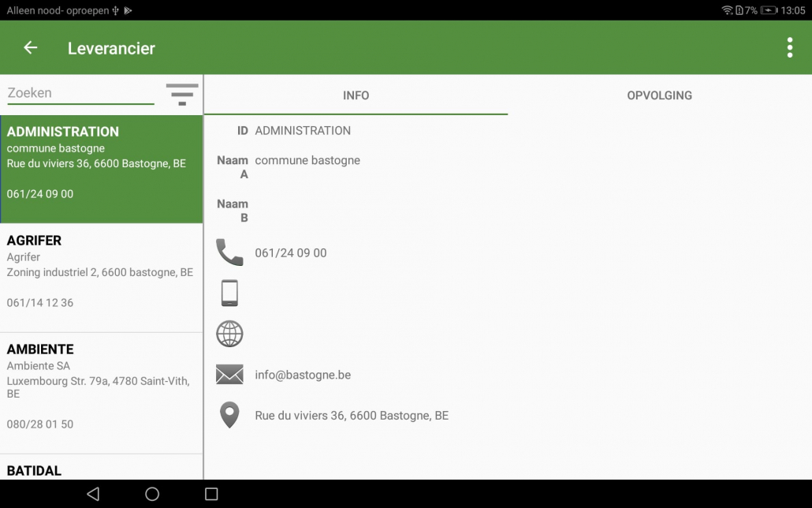812x508 pixels.
Task: Switch to the OPVOLGING tab
Action: point(659,95)
